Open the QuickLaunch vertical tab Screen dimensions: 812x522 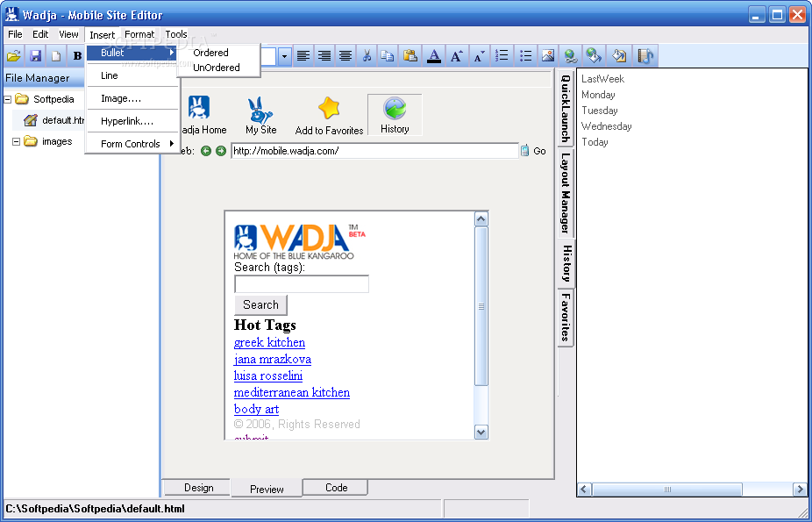coord(566,108)
